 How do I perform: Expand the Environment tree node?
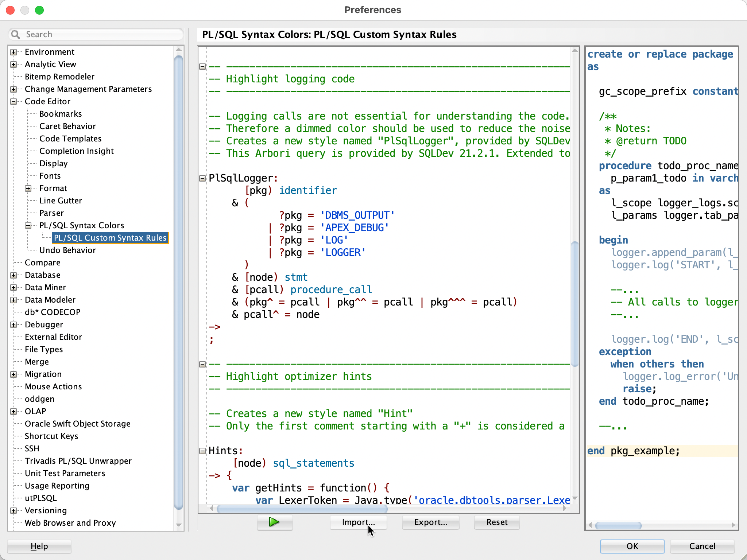pos(13,52)
